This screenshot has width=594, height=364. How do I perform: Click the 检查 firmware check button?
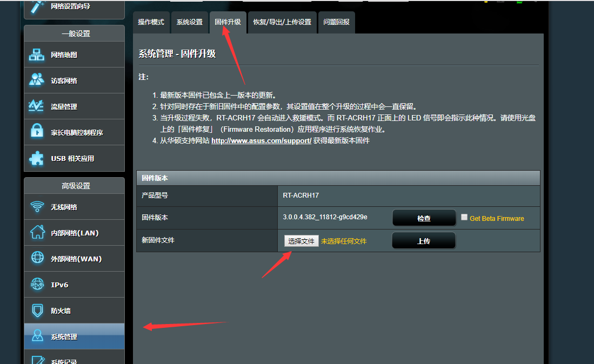pyautogui.click(x=424, y=218)
